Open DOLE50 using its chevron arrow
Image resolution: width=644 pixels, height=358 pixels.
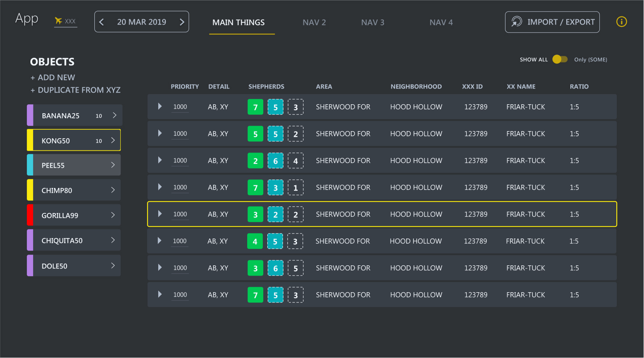[113, 266]
